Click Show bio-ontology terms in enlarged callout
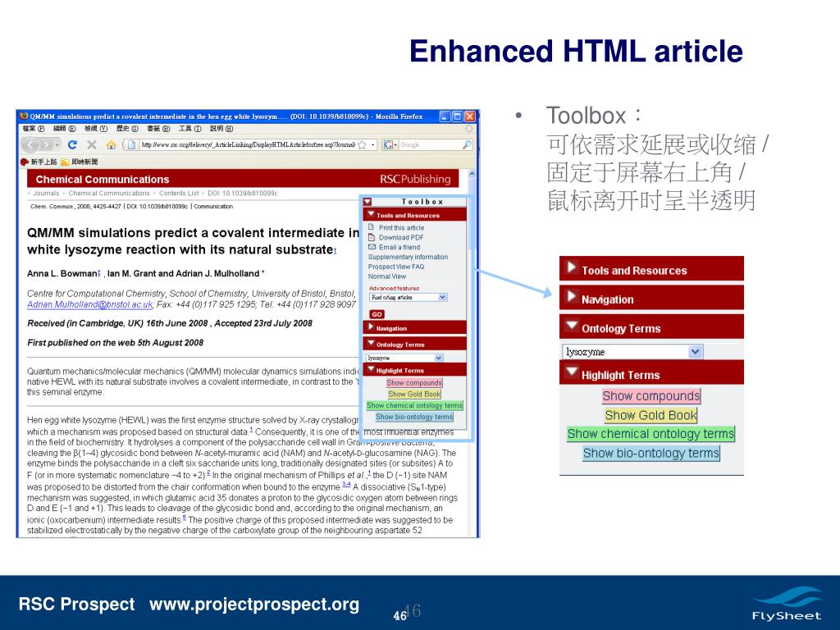840x630 pixels. click(651, 453)
